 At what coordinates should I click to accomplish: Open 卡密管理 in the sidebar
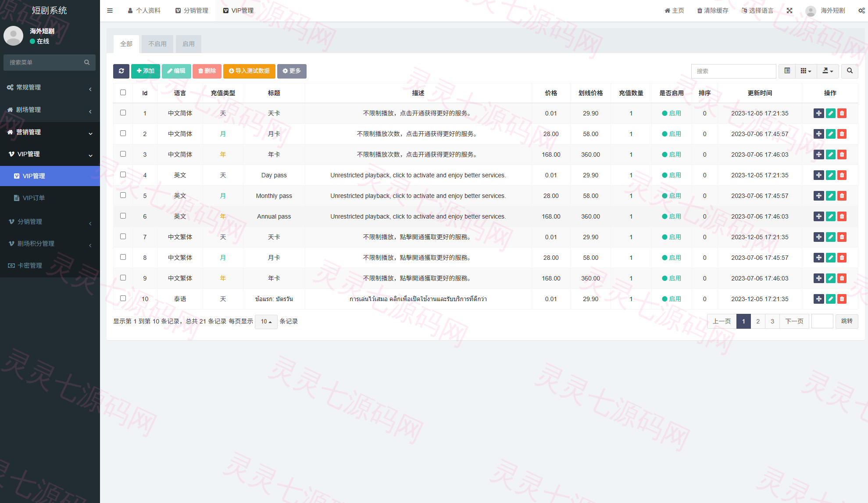50,266
